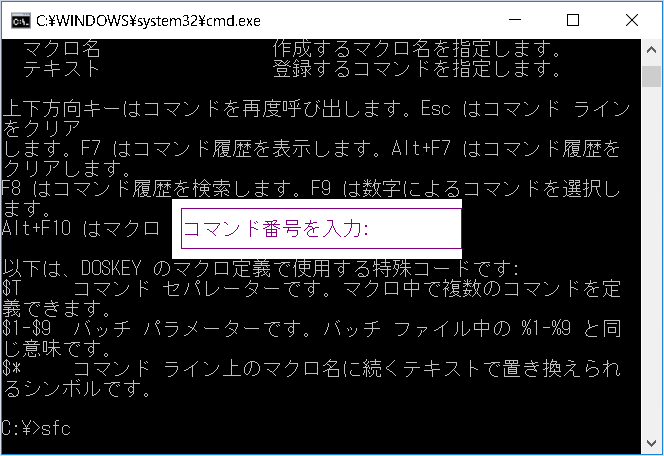Screen dimensions: 664x456
Task: Click the 'クリアします。' line
Action: [66, 169]
